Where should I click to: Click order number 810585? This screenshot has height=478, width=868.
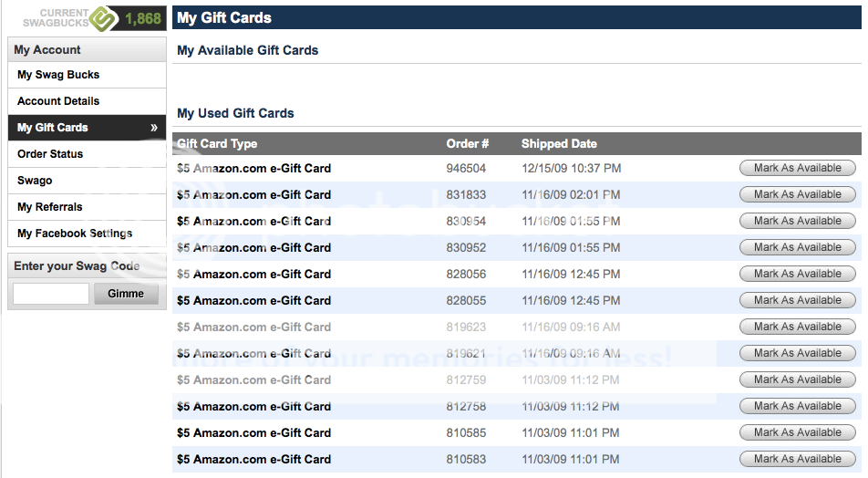[466, 433]
